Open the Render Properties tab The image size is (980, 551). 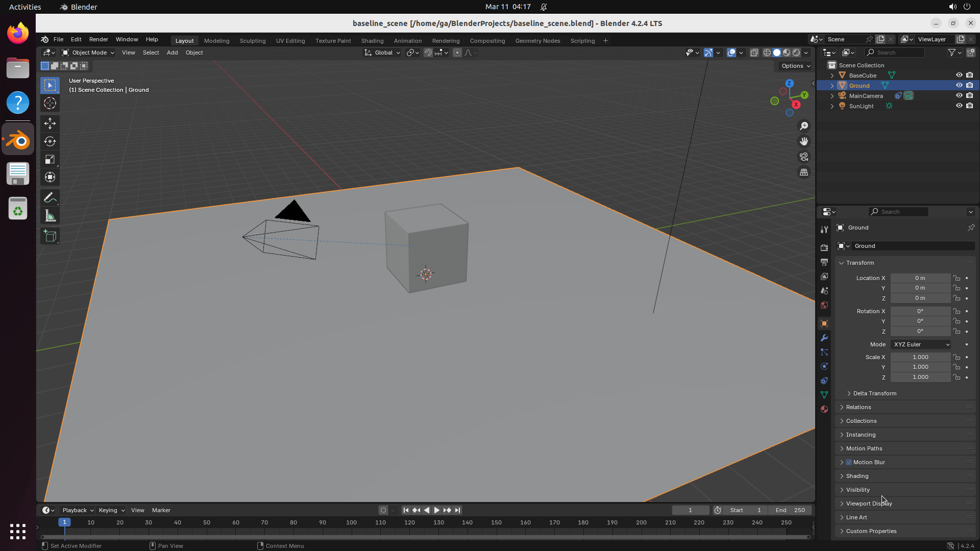(x=824, y=247)
